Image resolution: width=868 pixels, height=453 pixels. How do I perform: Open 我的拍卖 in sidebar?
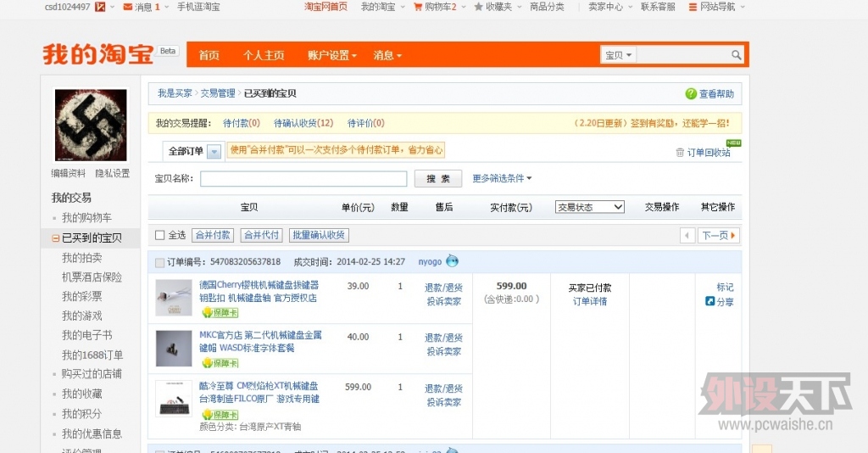82,258
